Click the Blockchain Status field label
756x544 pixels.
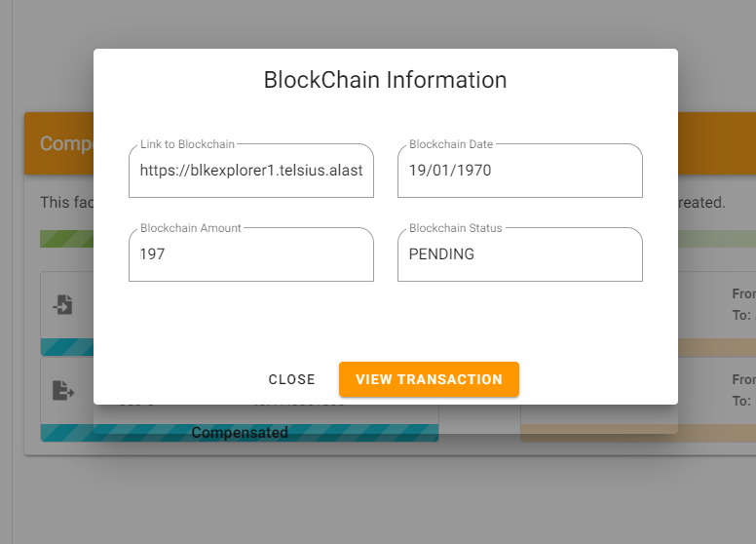(x=456, y=228)
